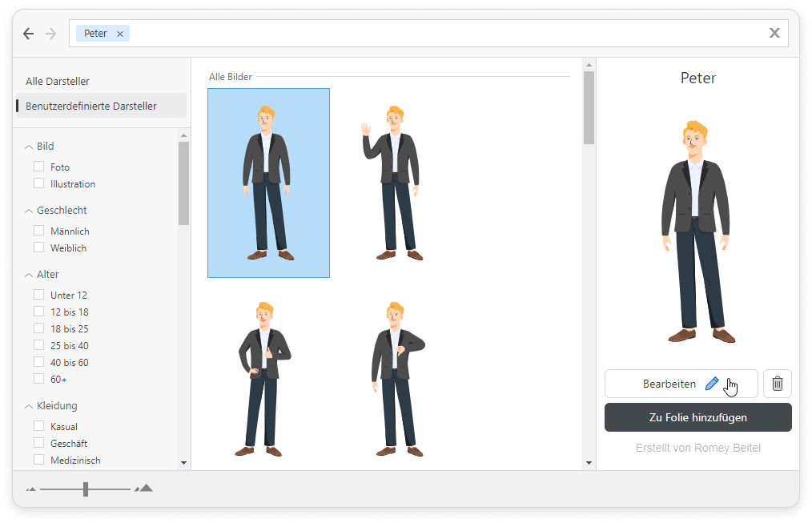Delete character using the trash icon
The image size is (812, 523).
(777, 384)
